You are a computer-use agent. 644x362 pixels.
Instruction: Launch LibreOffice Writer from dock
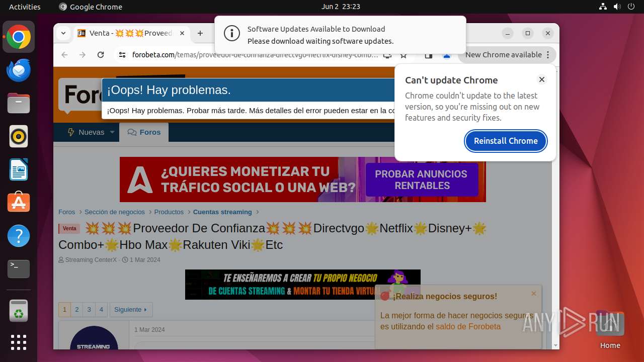tap(19, 169)
